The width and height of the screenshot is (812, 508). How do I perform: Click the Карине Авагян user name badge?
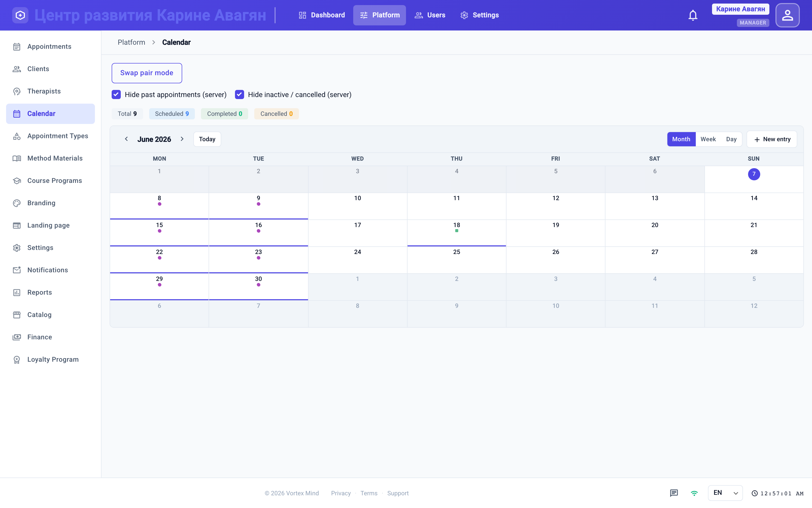click(740, 9)
